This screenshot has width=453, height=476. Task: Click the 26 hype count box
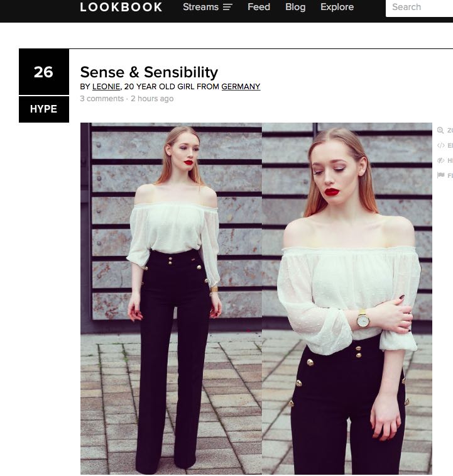44,72
